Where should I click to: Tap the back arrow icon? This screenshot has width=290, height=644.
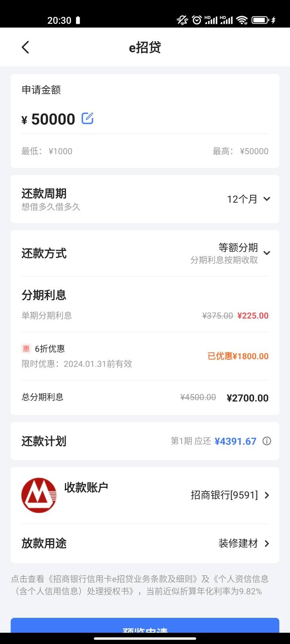pyautogui.click(x=25, y=47)
